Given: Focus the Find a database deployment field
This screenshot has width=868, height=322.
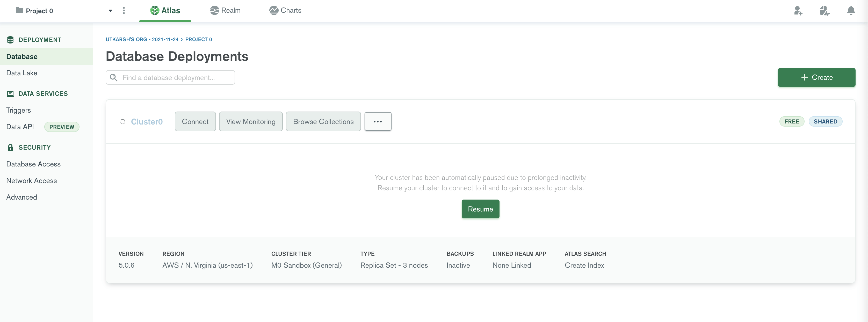Looking at the screenshot, I should pos(170,77).
